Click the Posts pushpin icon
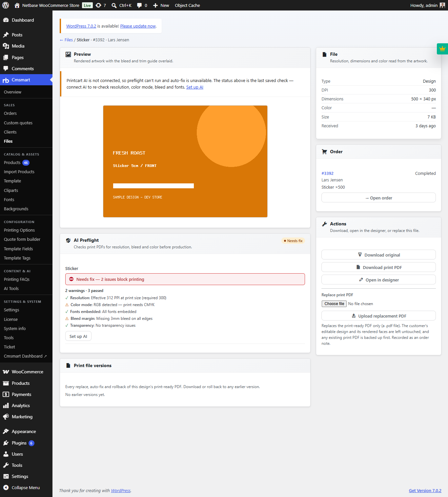 click(6, 35)
